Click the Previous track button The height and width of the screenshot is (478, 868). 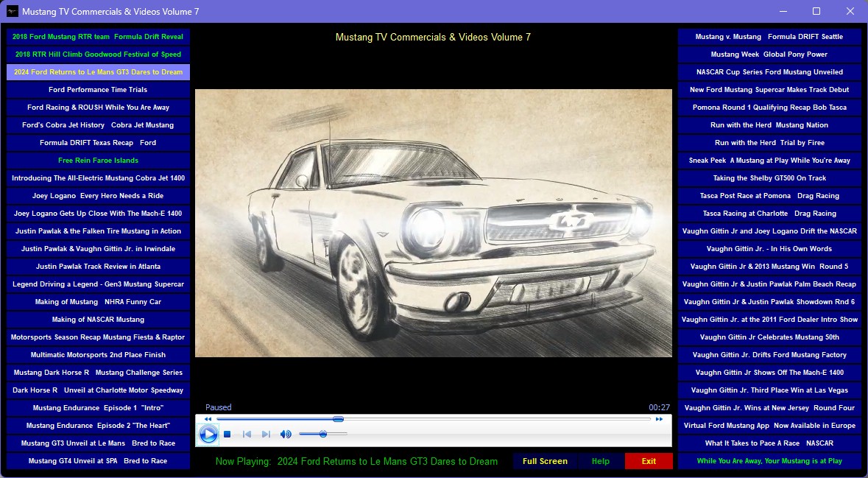[x=247, y=435]
